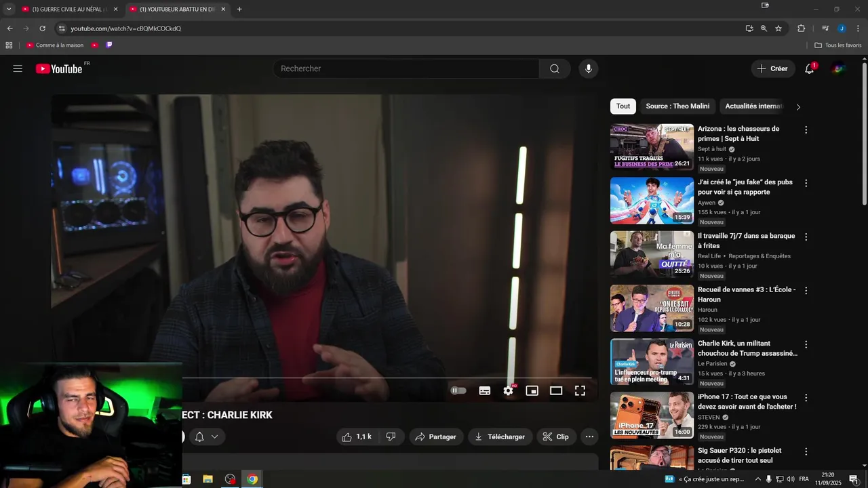Select the Source : Theo Malini chip

677,106
